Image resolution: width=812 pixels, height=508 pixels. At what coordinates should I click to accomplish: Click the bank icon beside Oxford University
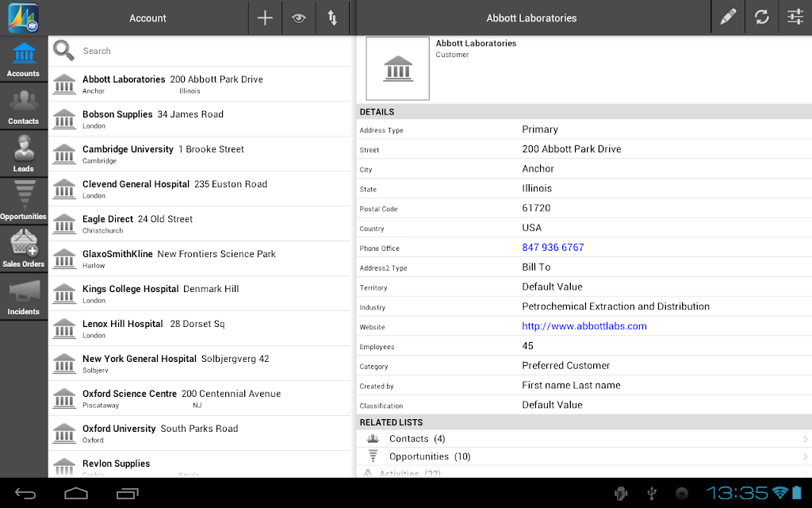[x=64, y=433]
